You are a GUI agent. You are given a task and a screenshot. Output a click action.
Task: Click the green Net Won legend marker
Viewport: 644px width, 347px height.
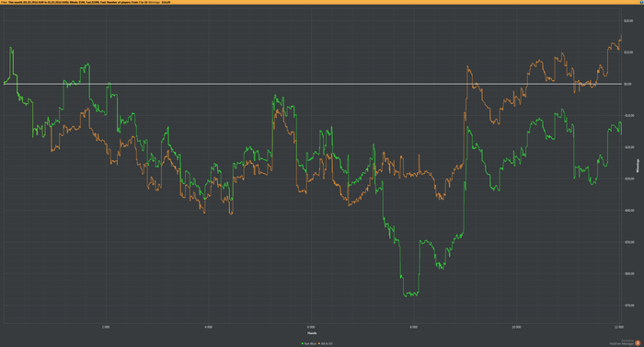click(x=303, y=343)
